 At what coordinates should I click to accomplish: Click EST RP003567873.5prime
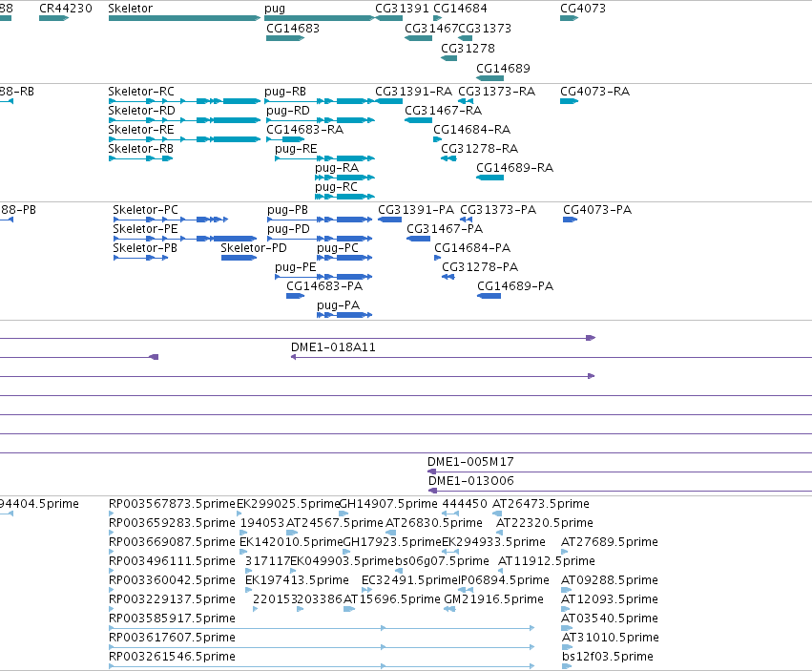click(172, 504)
